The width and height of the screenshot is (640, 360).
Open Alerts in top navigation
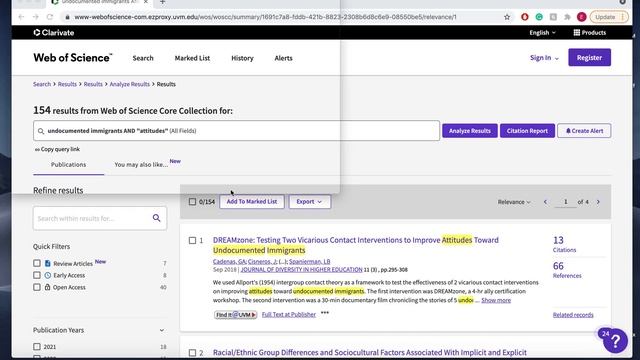(x=283, y=58)
